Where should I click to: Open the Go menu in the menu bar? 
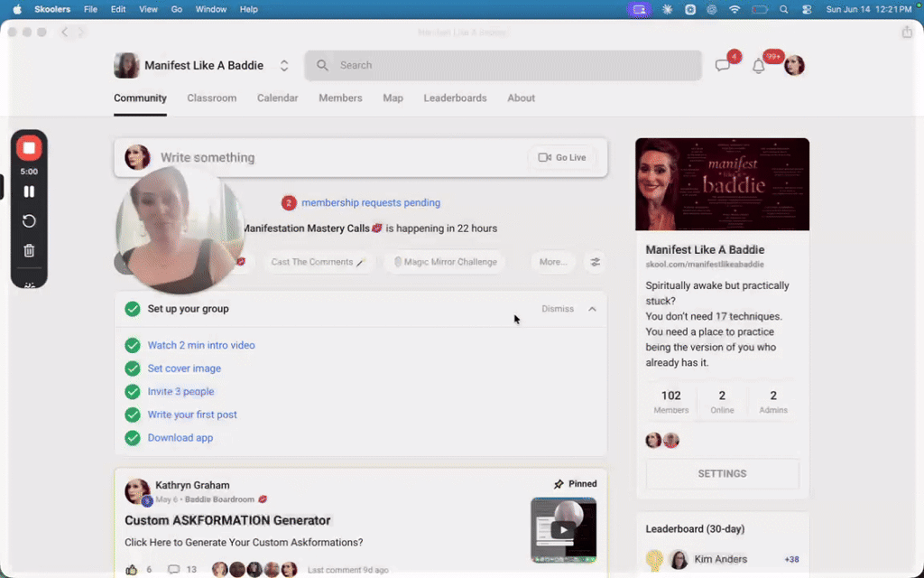(176, 9)
